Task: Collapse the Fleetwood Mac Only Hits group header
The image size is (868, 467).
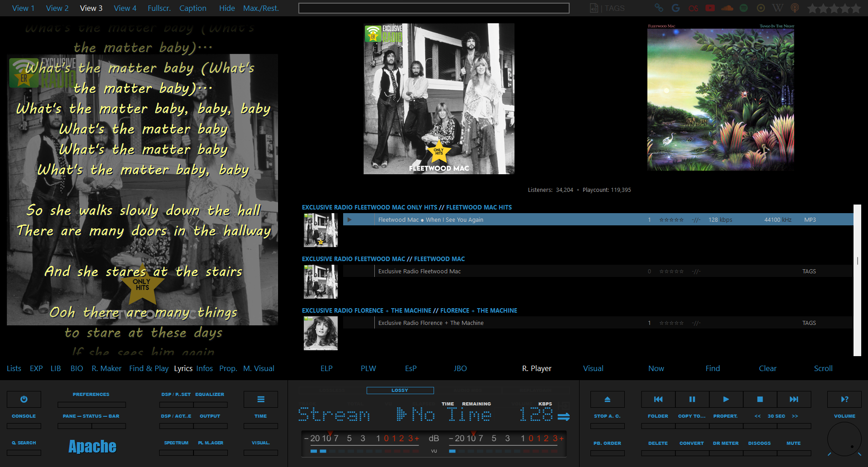Action: coord(407,207)
